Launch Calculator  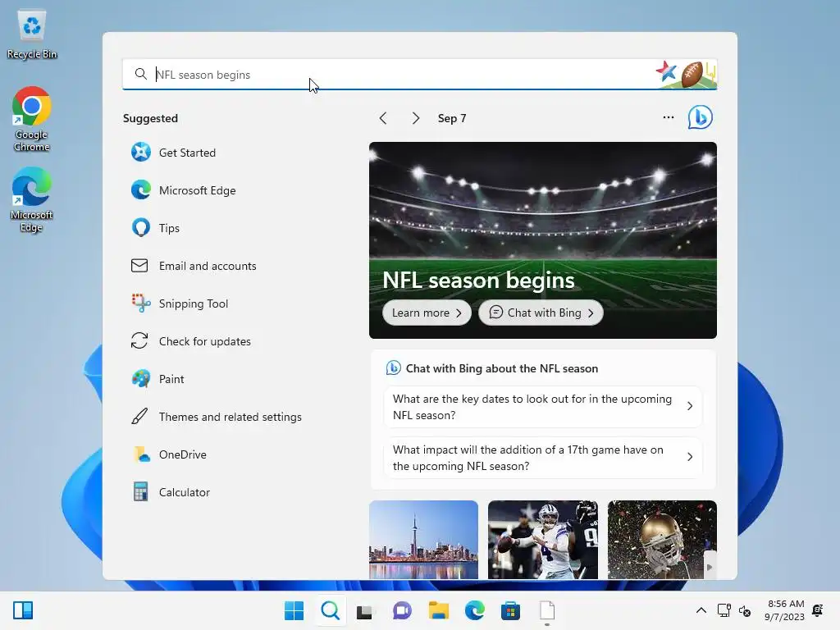coord(171,492)
